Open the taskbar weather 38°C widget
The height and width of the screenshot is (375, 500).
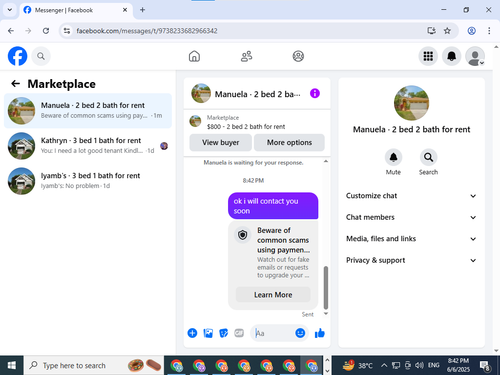pyautogui.click(x=358, y=365)
